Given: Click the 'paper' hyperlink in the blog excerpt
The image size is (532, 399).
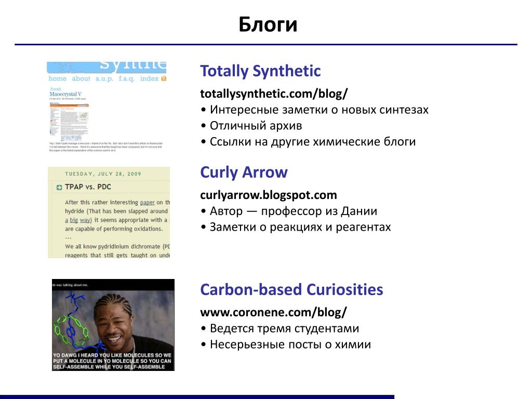Looking at the screenshot, I should [x=147, y=202].
